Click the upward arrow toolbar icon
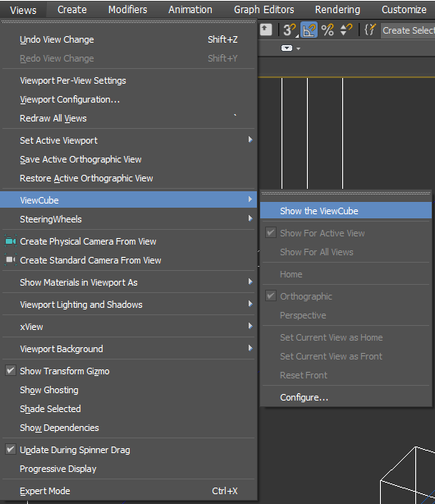The width and height of the screenshot is (435, 504). 266,30
